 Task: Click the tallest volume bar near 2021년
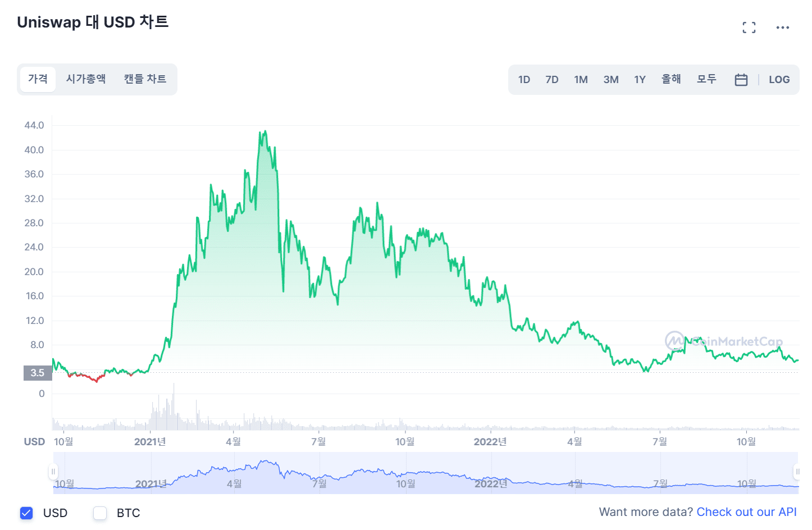point(174,406)
